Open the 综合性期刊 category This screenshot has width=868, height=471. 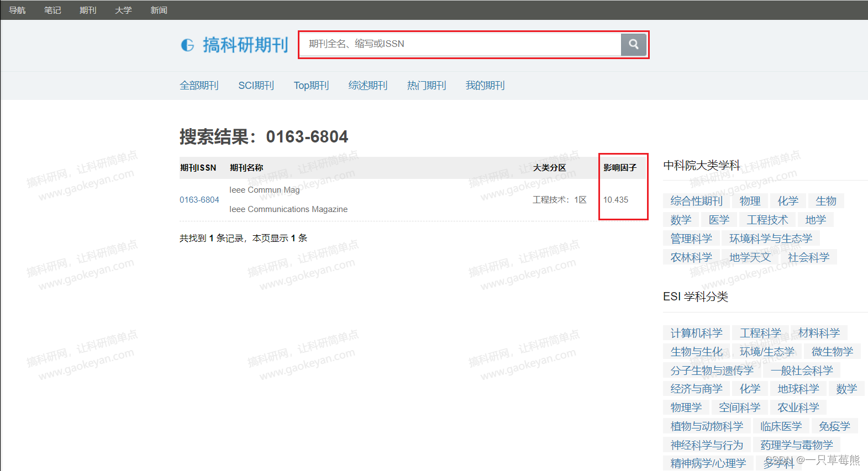[x=696, y=201]
